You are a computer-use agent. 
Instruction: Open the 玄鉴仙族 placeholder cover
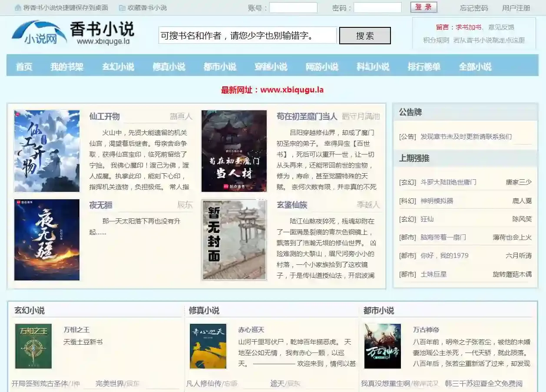(234, 240)
